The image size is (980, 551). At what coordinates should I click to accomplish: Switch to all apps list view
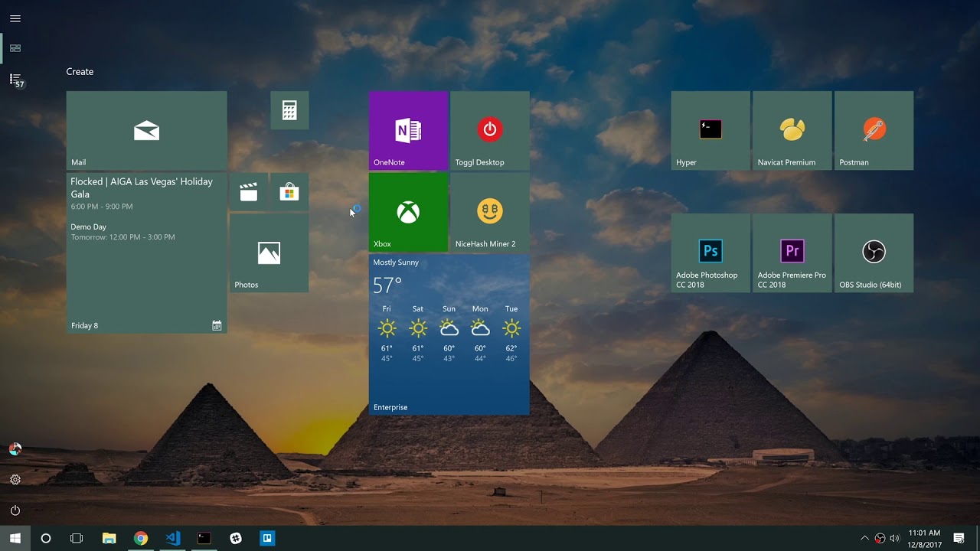[x=15, y=80]
